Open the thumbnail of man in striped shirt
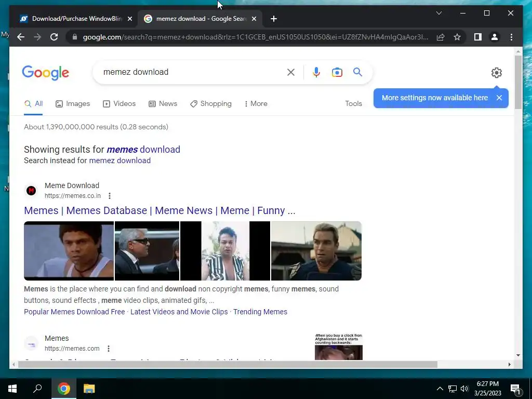This screenshot has height=399, width=532. tap(225, 251)
